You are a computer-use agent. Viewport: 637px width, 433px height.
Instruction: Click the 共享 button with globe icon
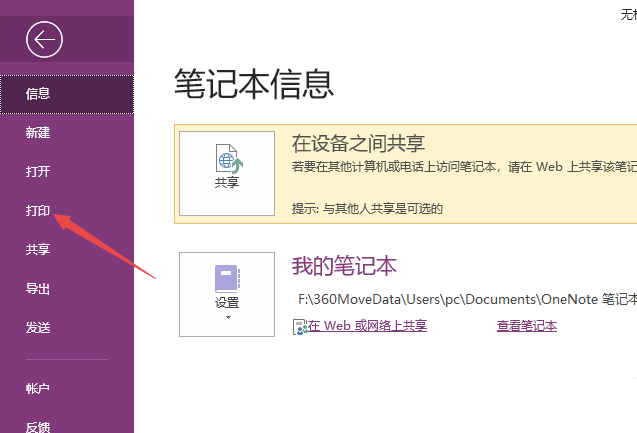pyautogui.click(x=227, y=173)
